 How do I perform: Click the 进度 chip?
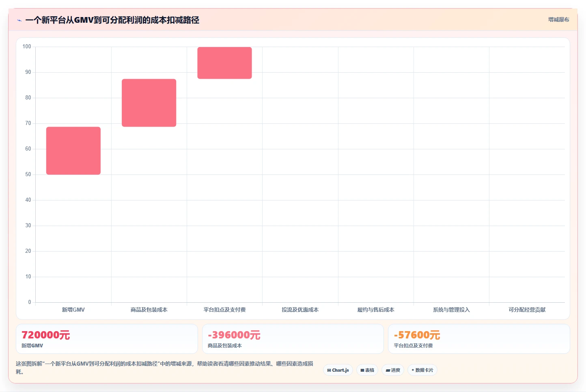(x=393, y=370)
